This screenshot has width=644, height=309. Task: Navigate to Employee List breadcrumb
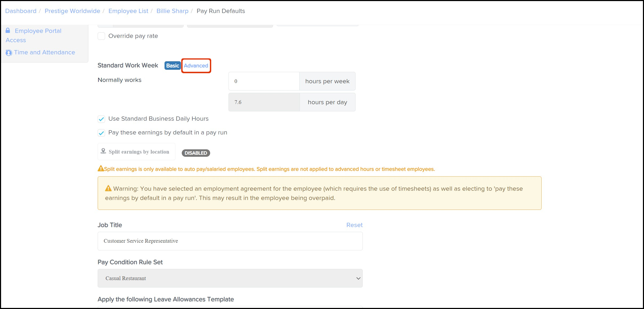(x=128, y=11)
